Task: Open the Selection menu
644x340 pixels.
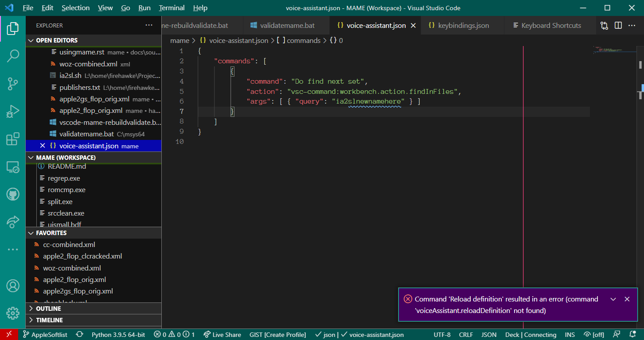Action: pos(75,8)
